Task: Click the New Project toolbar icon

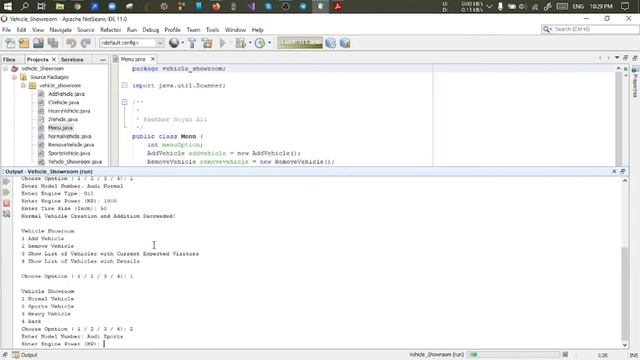Action: [24, 43]
